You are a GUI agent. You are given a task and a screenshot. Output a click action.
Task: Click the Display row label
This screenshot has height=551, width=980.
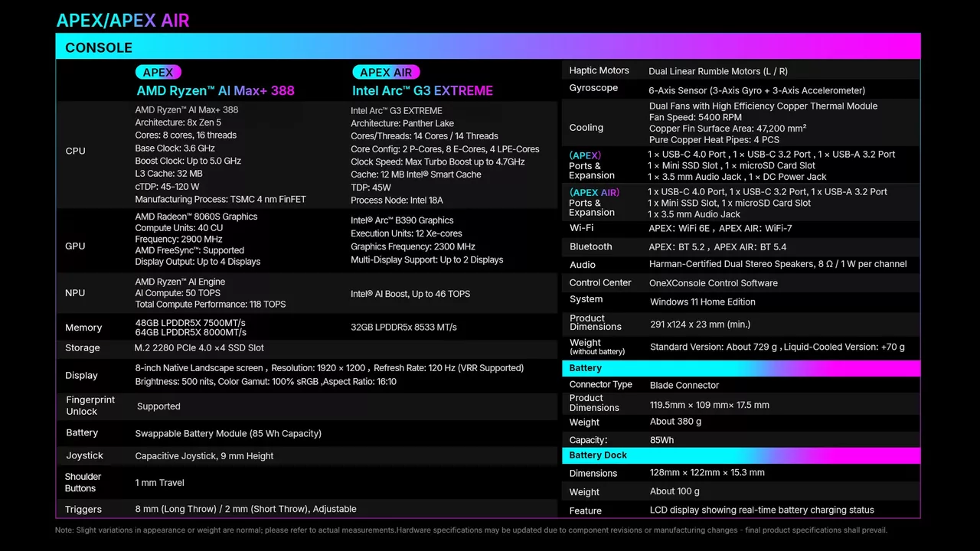pyautogui.click(x=81, y=376)
